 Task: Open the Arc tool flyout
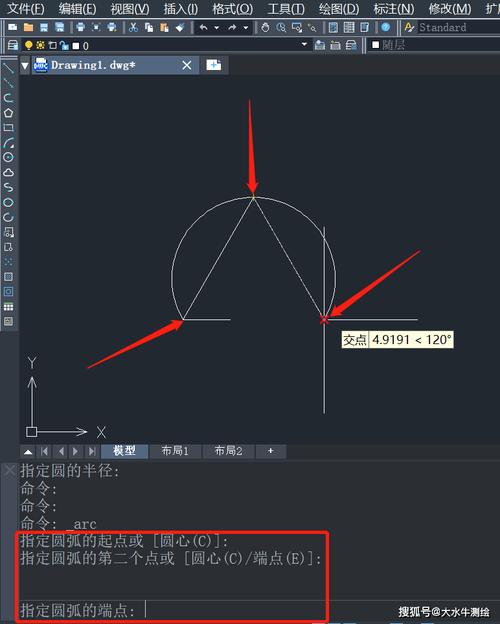pos(8,143)
